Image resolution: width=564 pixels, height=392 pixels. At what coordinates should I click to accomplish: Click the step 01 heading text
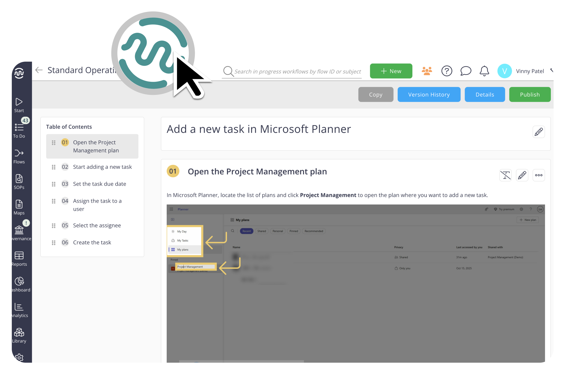click(x=257, y=172)
